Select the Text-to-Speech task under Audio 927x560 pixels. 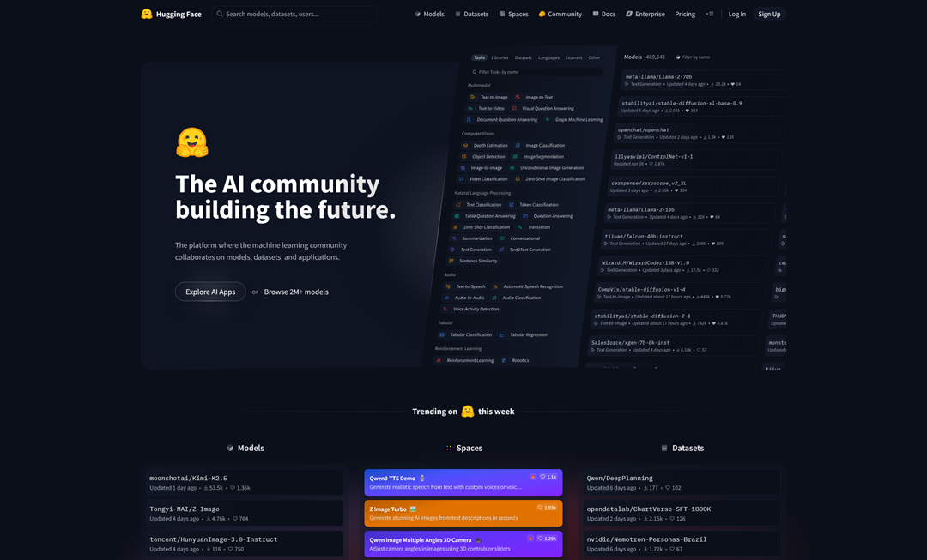(470, 286)
